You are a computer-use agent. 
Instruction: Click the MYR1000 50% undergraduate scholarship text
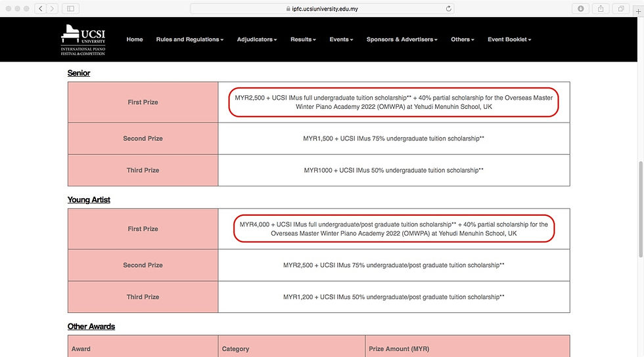[394, 170]
